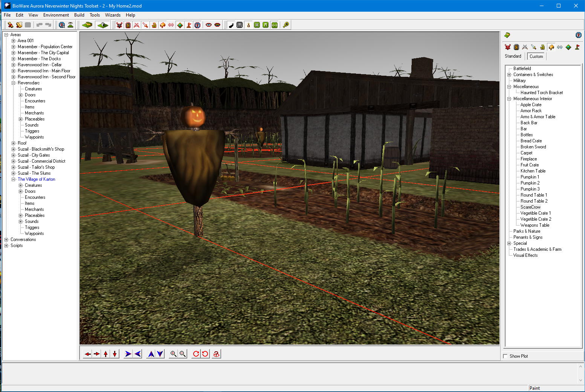
Task: Rotate camera clockwise with red circular arrow
Action: coord(196,354)
